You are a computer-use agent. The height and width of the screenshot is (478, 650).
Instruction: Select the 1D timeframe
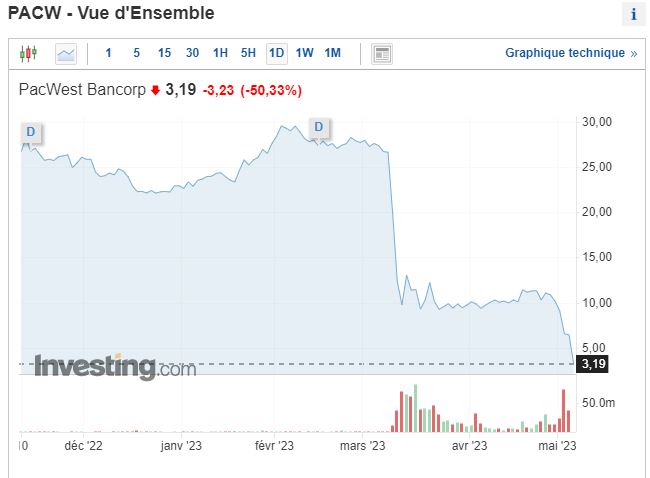pos(277,53)
